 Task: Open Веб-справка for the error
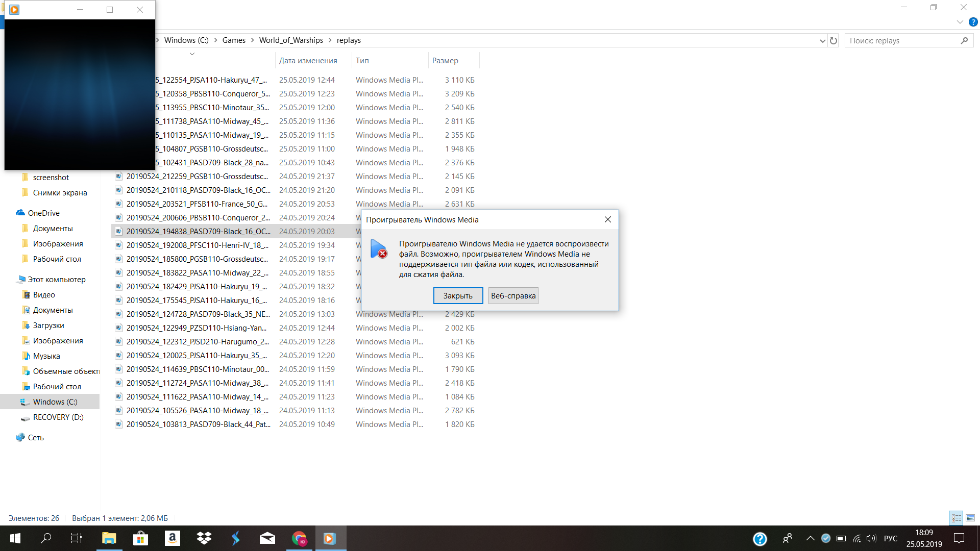point(513,296)
